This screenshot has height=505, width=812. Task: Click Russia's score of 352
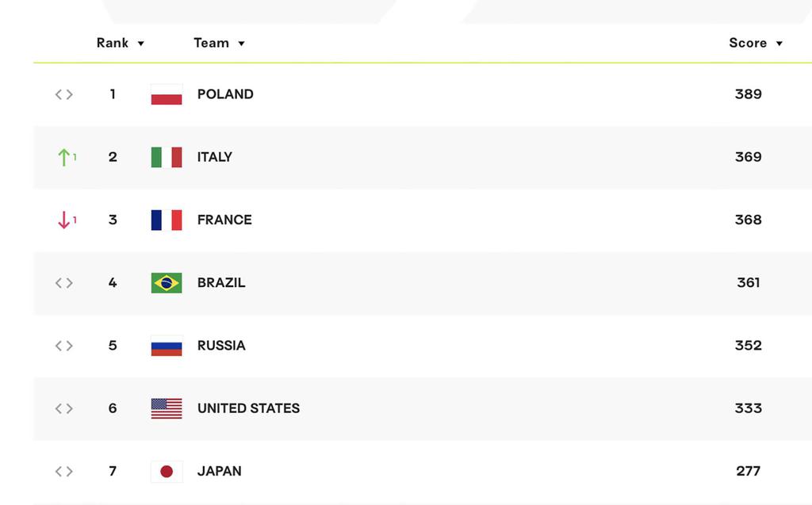tap(749, 346)
